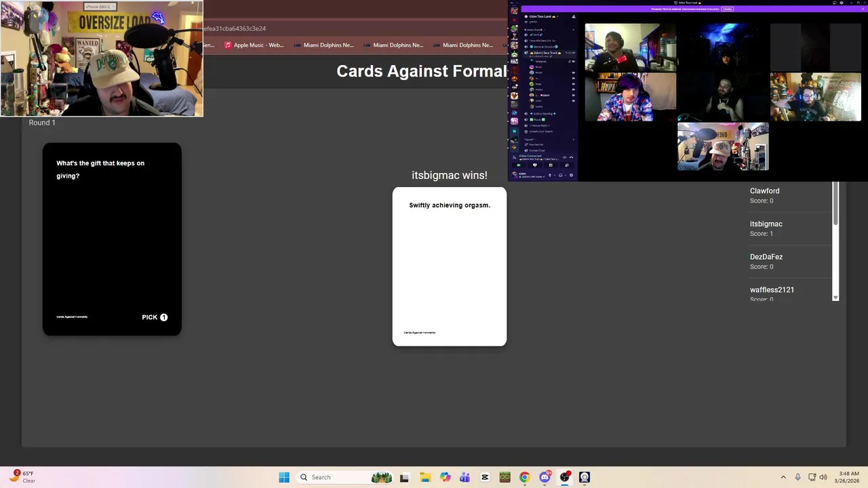Open webcam app icon in taskbar
Screen dimensions: 868x488
click(x=585, y=477)
